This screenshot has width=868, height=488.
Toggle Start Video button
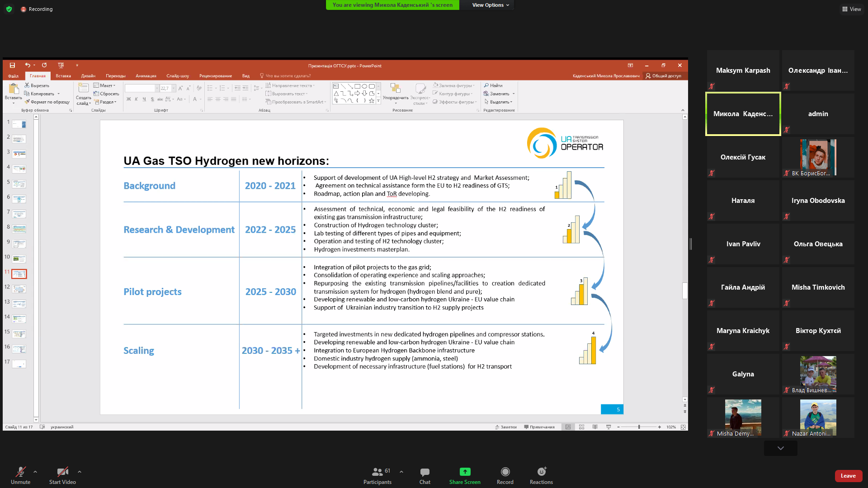61,475
